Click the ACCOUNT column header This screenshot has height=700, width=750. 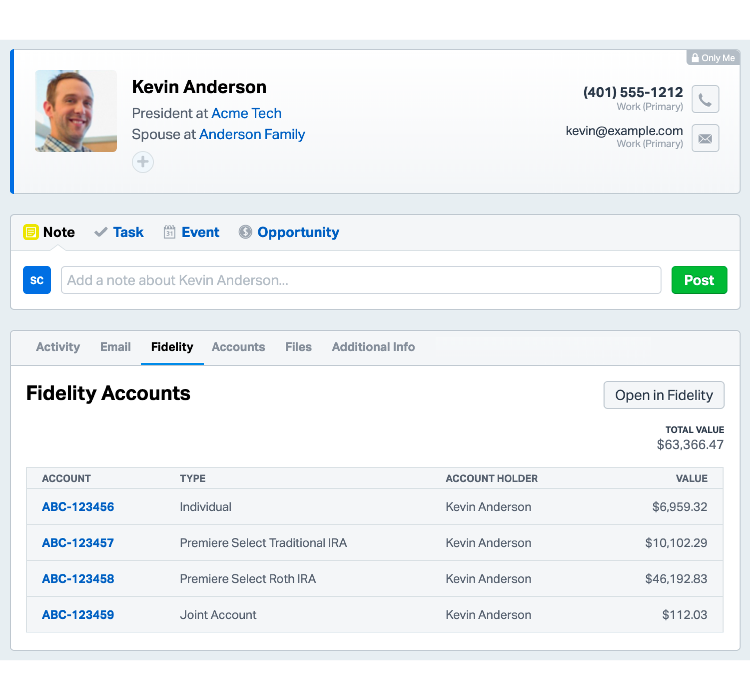coord(66,478)
